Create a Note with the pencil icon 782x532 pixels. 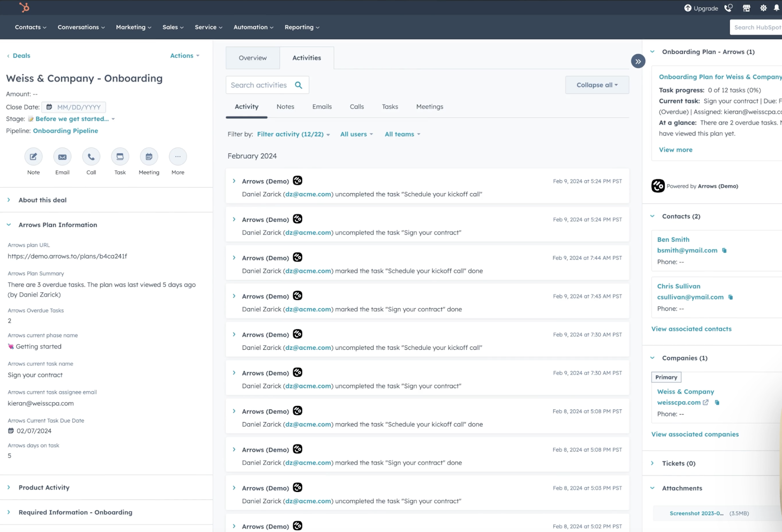pyautogui.click(x=33, y=157)
